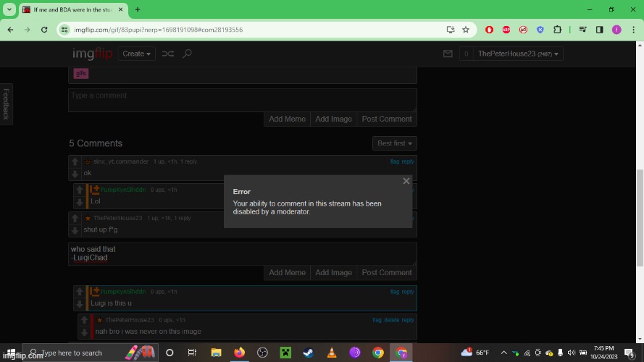The image size is (644, 362).
Task: Downvote the first PumpKynShddn 'Lol' comment
Action: pos(80,202)
